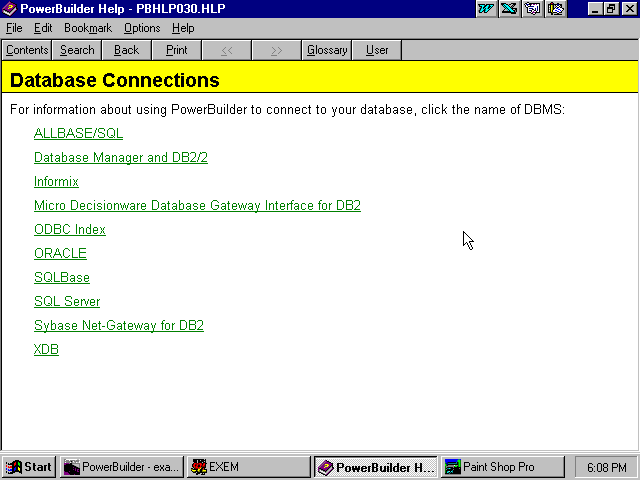Open the Microsoft Word shortcut icon in title bar
This screenshot has width=640, height=480.
[486, 9]
